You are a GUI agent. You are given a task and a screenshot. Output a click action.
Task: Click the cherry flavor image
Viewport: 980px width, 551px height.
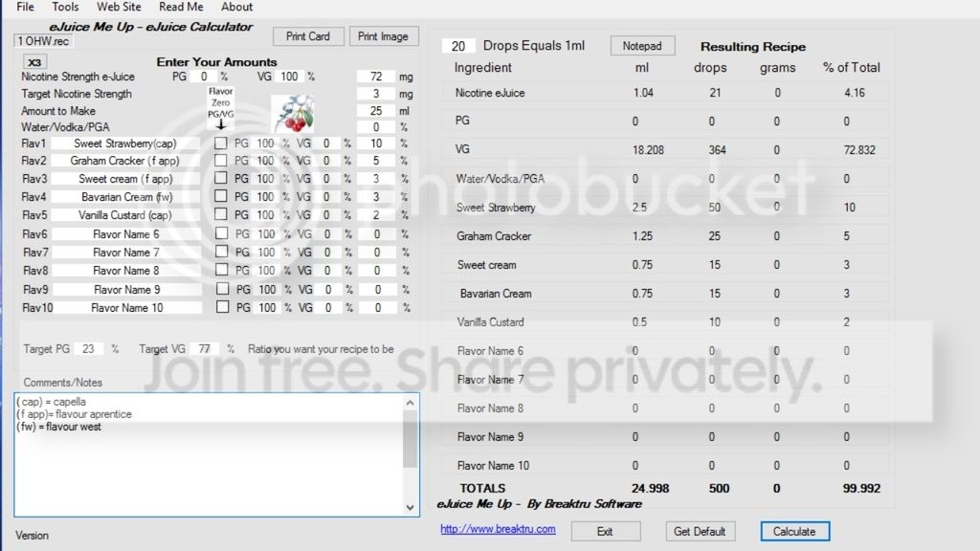[x=293, y=114]
